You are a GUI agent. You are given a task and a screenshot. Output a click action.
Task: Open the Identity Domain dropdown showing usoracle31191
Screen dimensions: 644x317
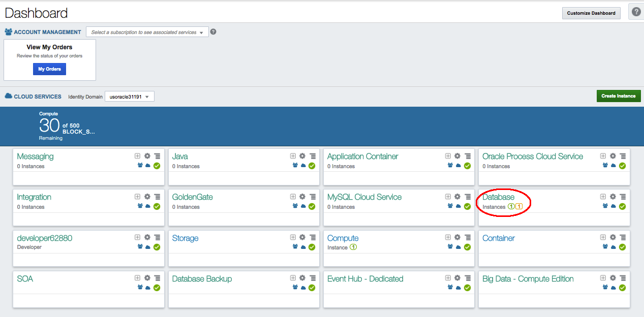(130, 96)
